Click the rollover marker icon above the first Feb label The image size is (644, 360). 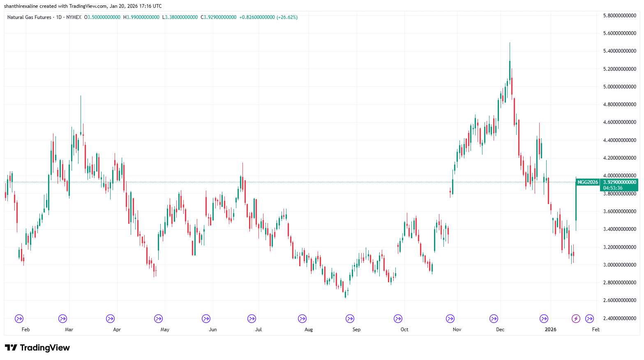pos(19,318)
